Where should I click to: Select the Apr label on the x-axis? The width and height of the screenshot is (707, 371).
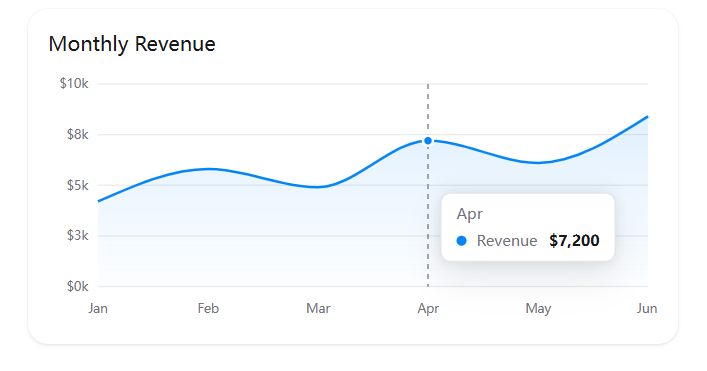tap(428, 309)
